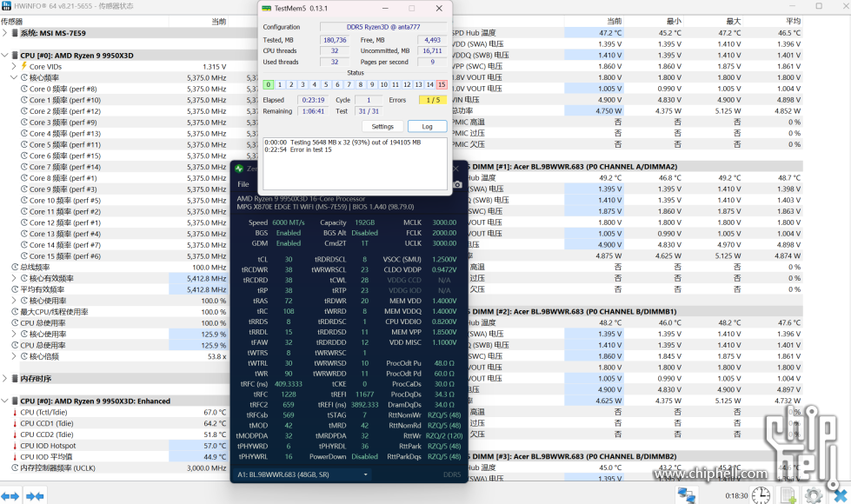851x504 pixels.
Task: Click the clock icon to reset HWiNFO timer
Action: click(761, 495)
